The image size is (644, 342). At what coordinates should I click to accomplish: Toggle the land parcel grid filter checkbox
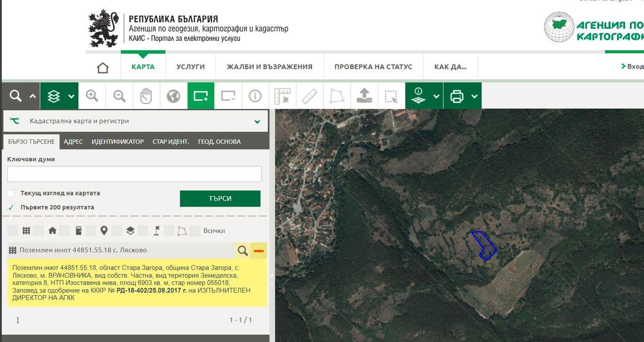pos(13,231)
